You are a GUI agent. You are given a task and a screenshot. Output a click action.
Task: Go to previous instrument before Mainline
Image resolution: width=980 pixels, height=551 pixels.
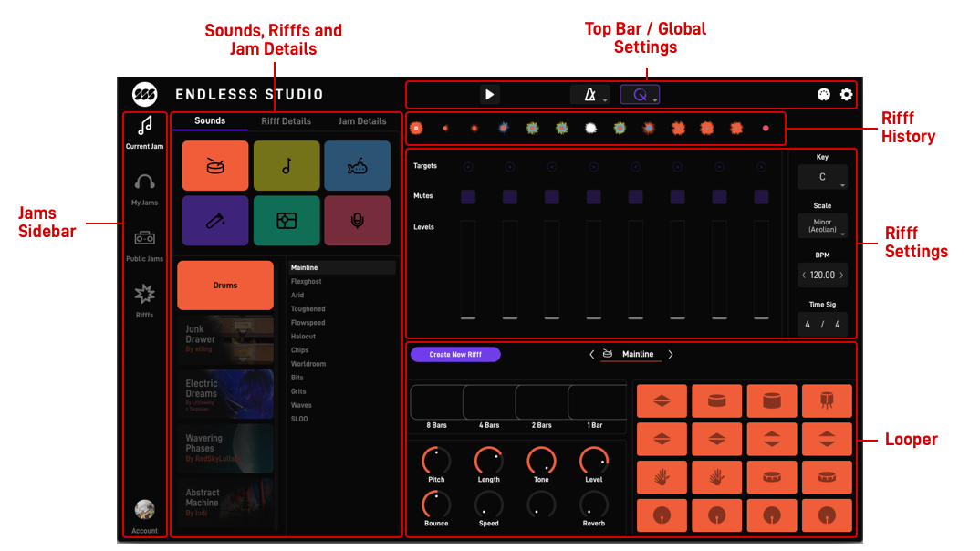(x=592, y=354)
